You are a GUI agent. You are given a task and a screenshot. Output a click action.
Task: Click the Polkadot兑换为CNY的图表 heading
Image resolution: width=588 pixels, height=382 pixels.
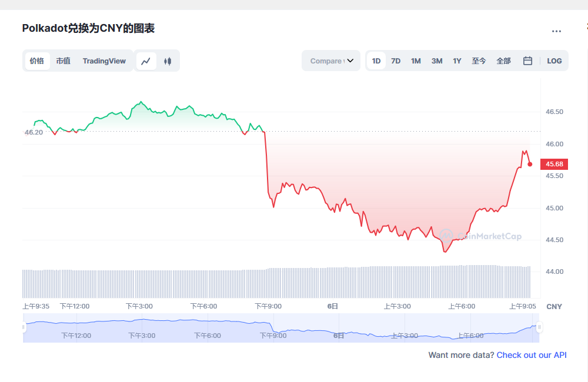coord(88,28)
